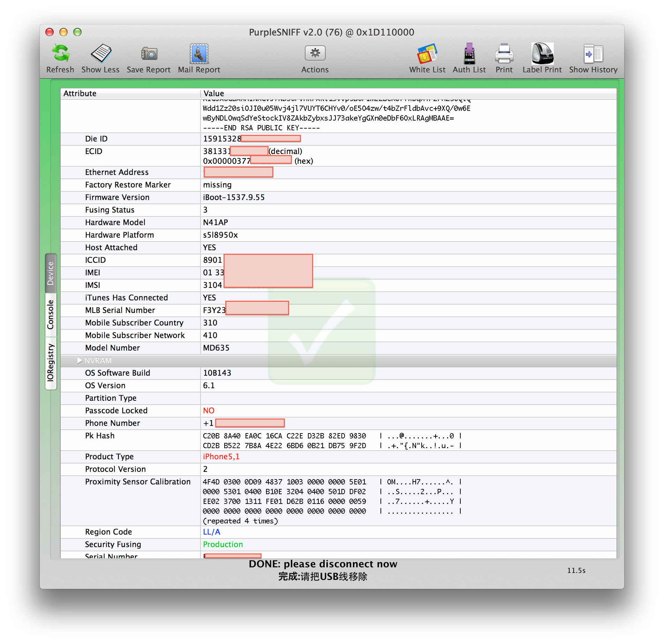This screenshot has height=644, width=664.
Task: Select the Device side tab
Action: 51,274
